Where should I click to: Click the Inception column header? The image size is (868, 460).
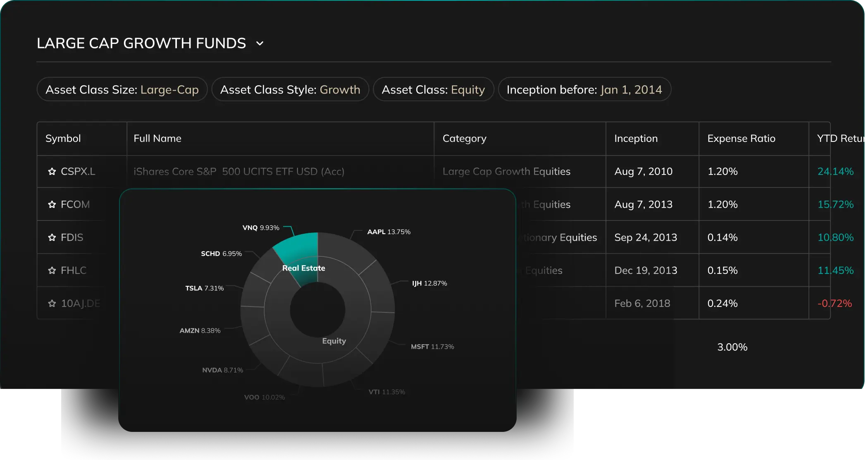(x=636, y=139)
